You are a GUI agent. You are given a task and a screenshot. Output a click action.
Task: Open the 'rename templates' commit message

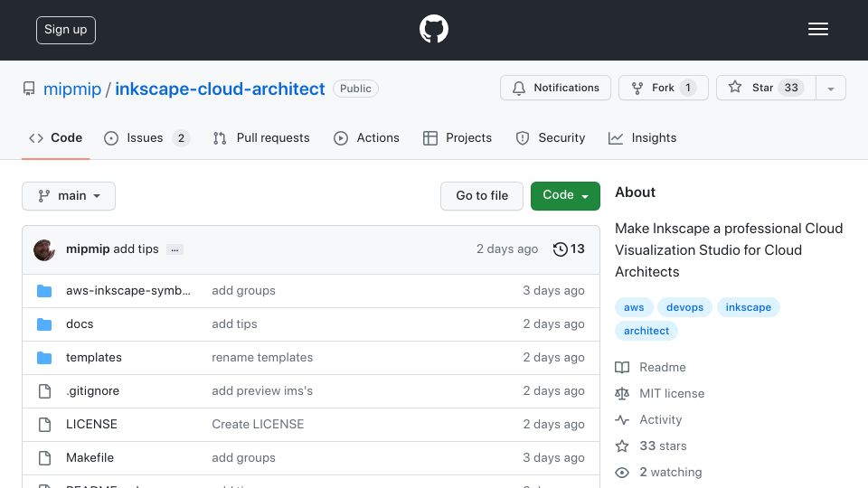click(262, 358)
